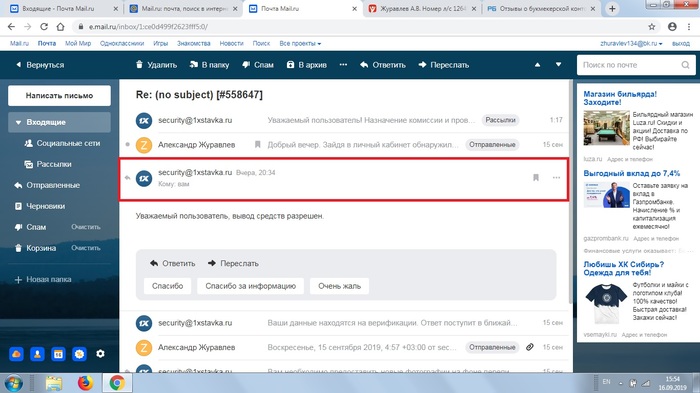The width and height of the screenshot is (700, 393).
Task: Go to next message with down arrow
Action: 558,65
